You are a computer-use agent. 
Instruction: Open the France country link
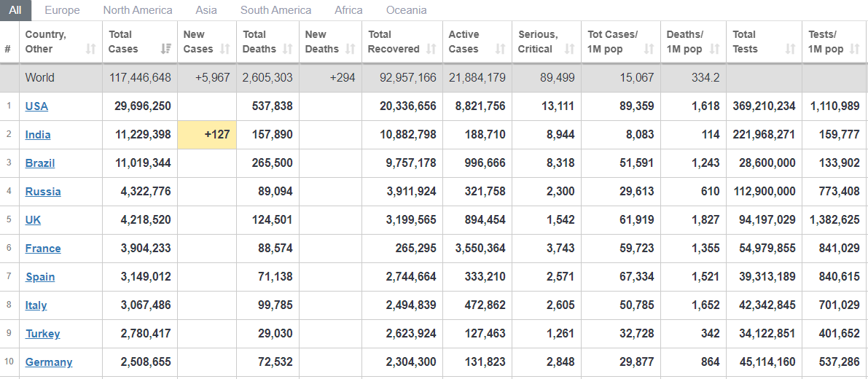[43, 249]
